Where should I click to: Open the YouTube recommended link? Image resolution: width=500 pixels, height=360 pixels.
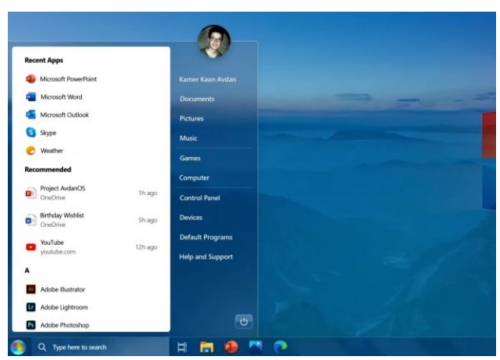91,247
